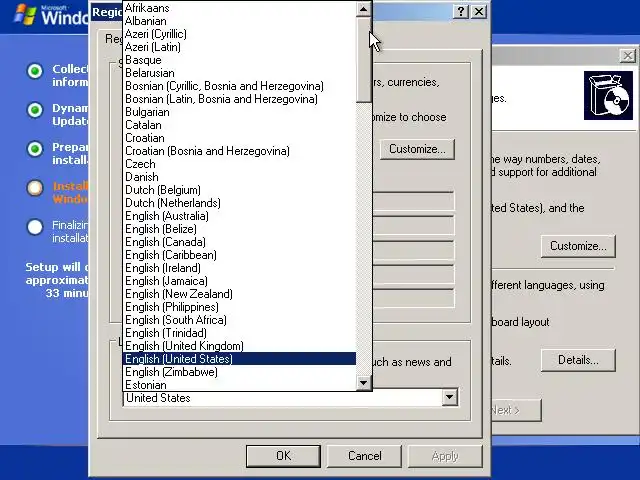This screenshot has width=640, height=480.
Task: Click Customize button in Regional Options dialog
Action: (417, 149)
